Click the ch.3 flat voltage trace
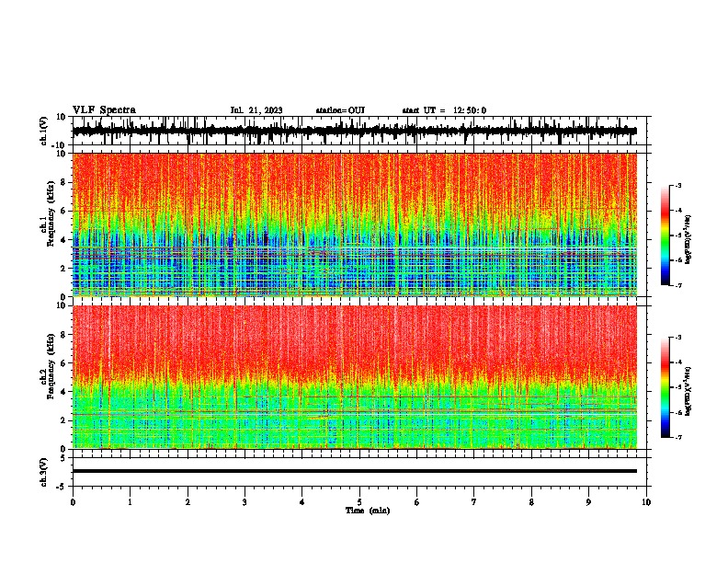Screen dimensions: 728x563 [x=354, y=471]
